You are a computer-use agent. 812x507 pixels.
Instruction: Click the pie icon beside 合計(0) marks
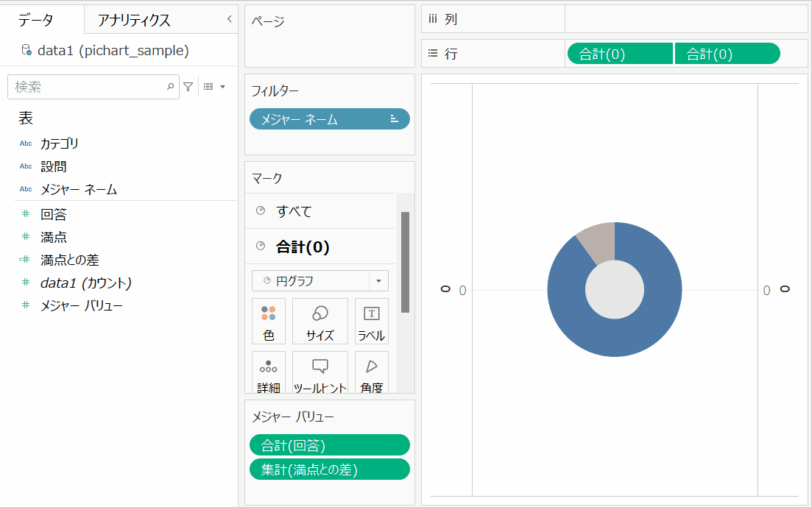[261, 246]
